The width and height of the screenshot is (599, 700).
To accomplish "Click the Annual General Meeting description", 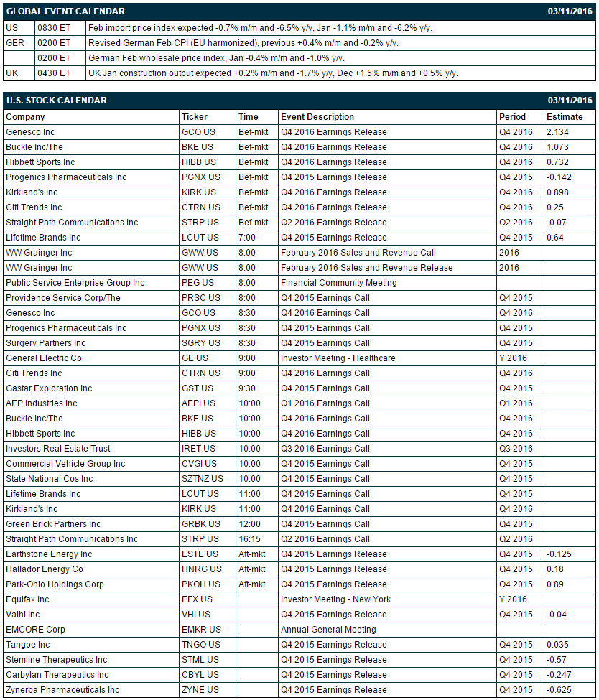I will [x=328, y=630].
